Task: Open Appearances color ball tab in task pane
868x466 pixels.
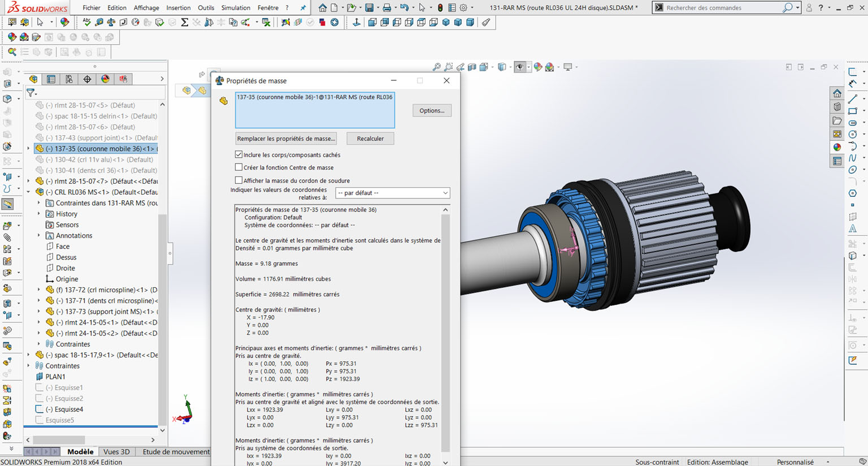Action: click(837, 148)
